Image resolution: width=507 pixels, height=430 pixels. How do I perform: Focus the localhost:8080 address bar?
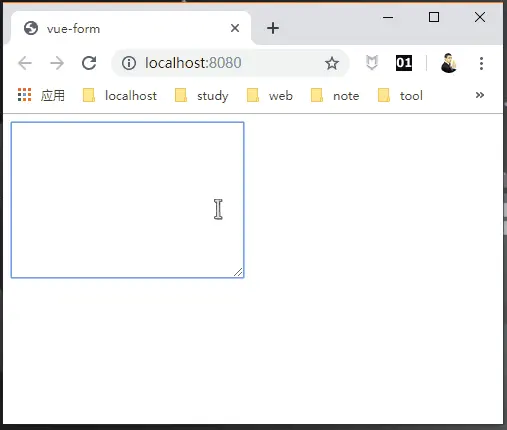pyautogui.click(x=230, y=63)
